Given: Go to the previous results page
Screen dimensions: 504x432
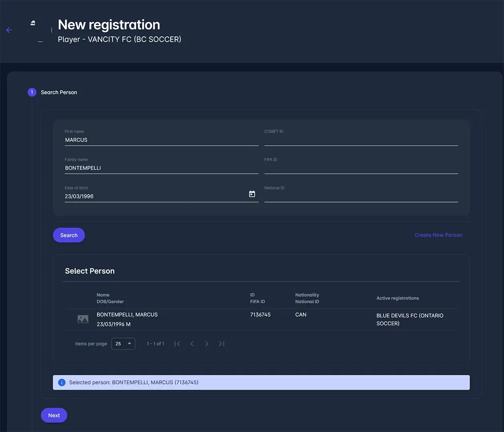Looking at the screenshot, I should point(192,344).
